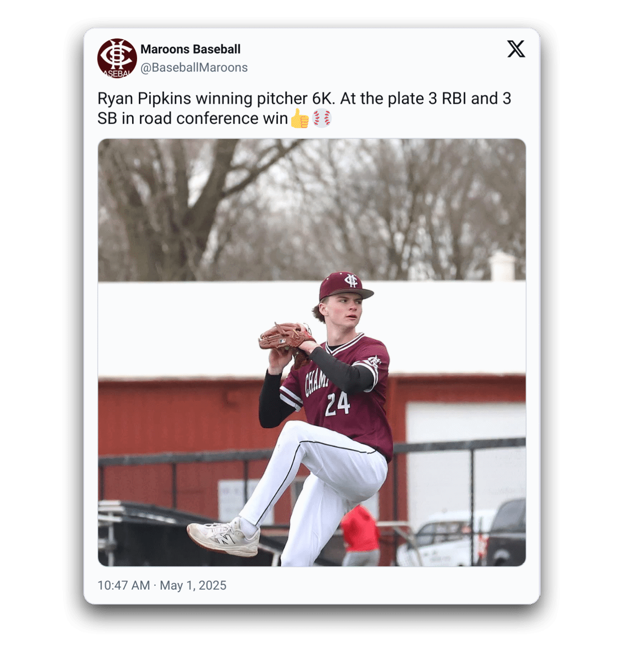
Task: Click the baseball emoji in tweet
Action: coord(322,118)
